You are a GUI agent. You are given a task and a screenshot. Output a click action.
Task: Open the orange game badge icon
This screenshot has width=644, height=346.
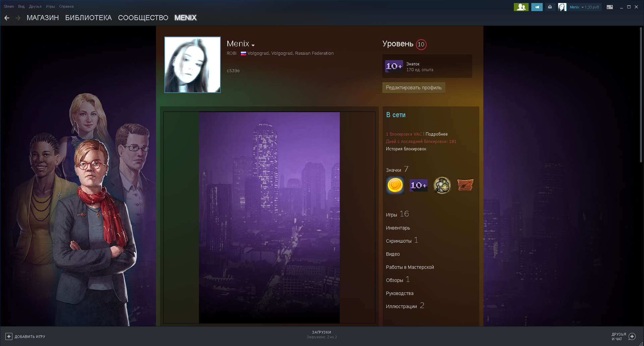(x=465, y=185)
